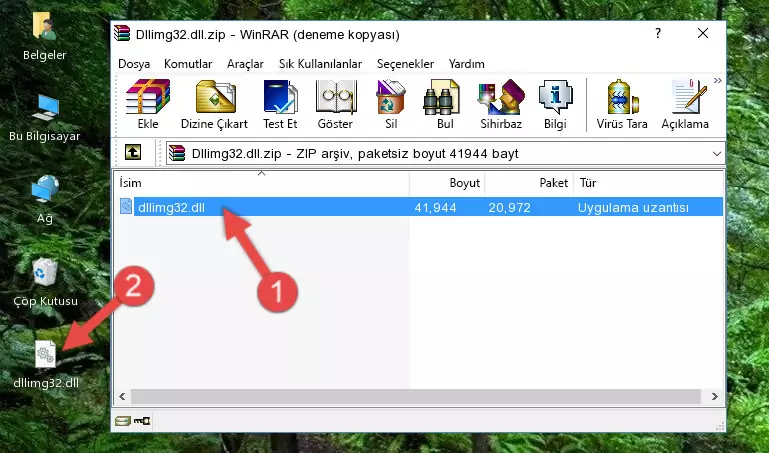
Task: Select the dllimg32.dll file row
Action: point(419,207)
